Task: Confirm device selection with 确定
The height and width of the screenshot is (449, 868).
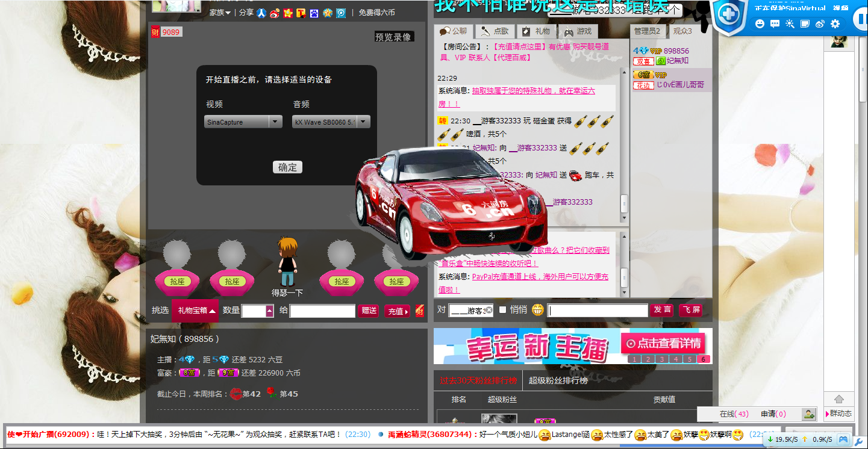Action: tap(287, 167)
